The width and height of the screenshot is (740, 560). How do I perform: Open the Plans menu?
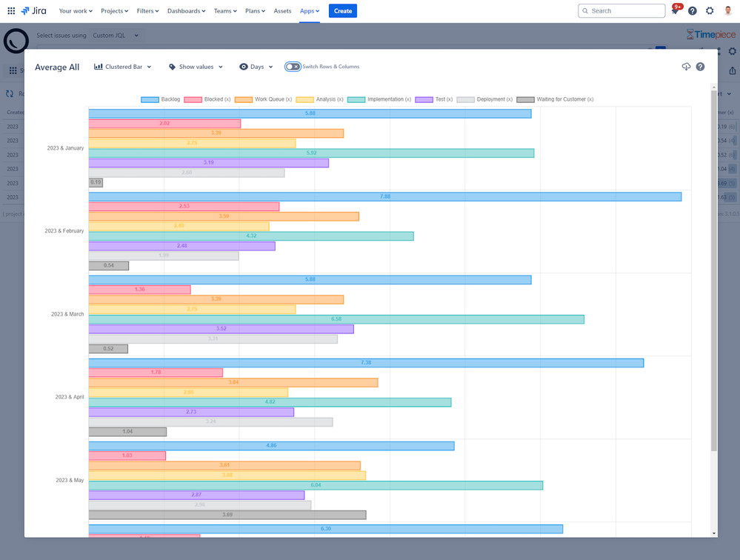256,11
